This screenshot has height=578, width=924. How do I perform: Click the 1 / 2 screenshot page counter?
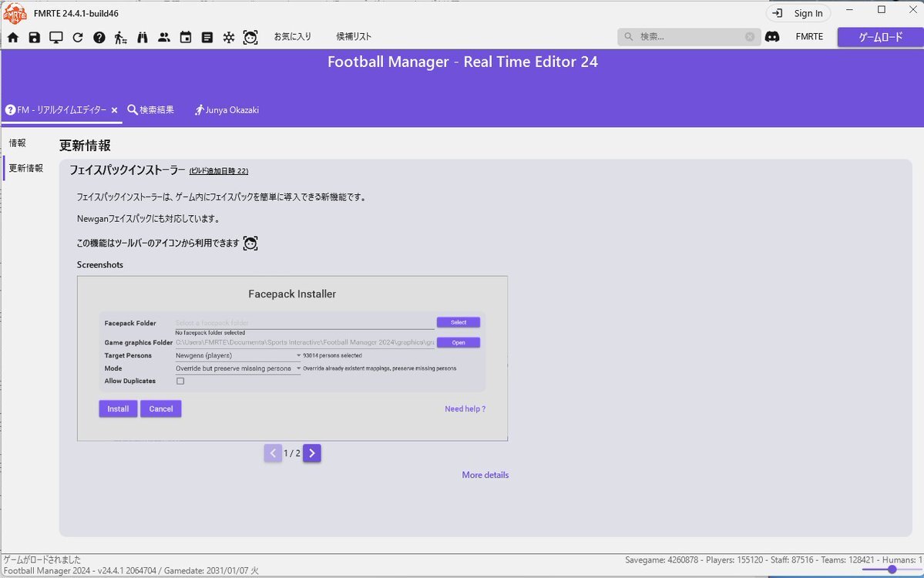tap(292, 453)
